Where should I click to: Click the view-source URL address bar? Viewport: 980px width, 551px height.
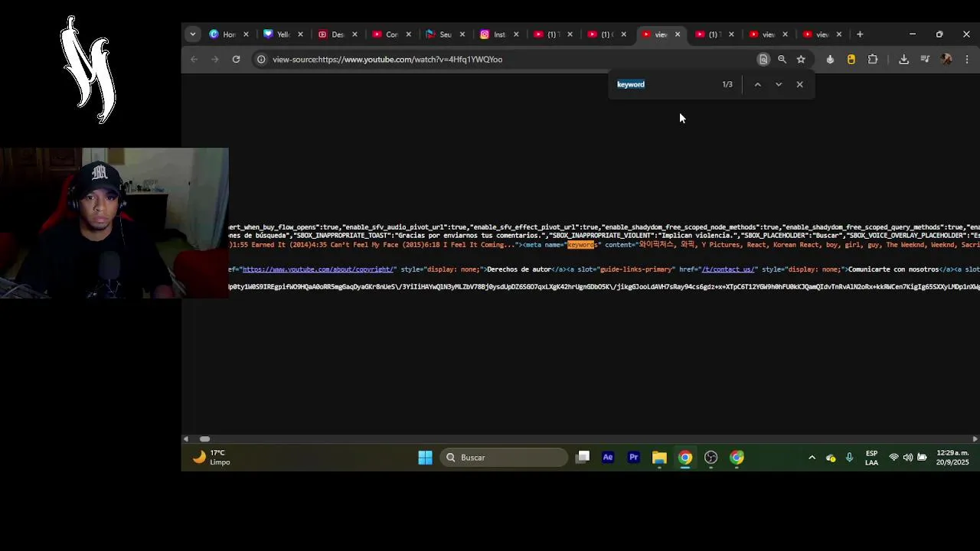(x=505, y=59)
